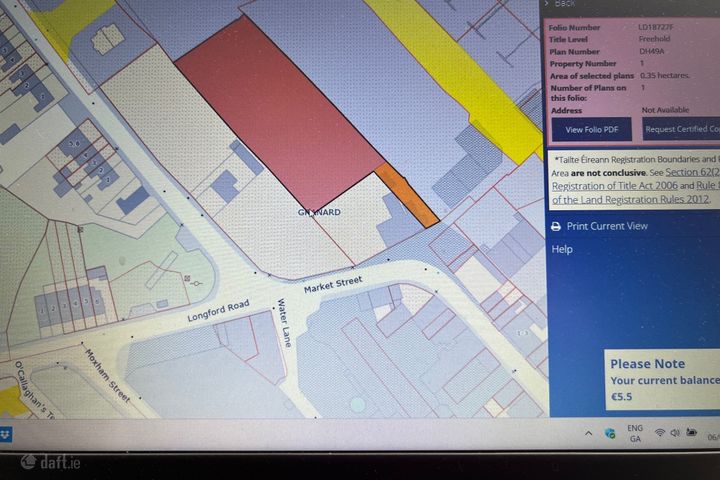Click the Water Lane label
This screenshot has height=480, width=720.
click(x=284, y=322)
